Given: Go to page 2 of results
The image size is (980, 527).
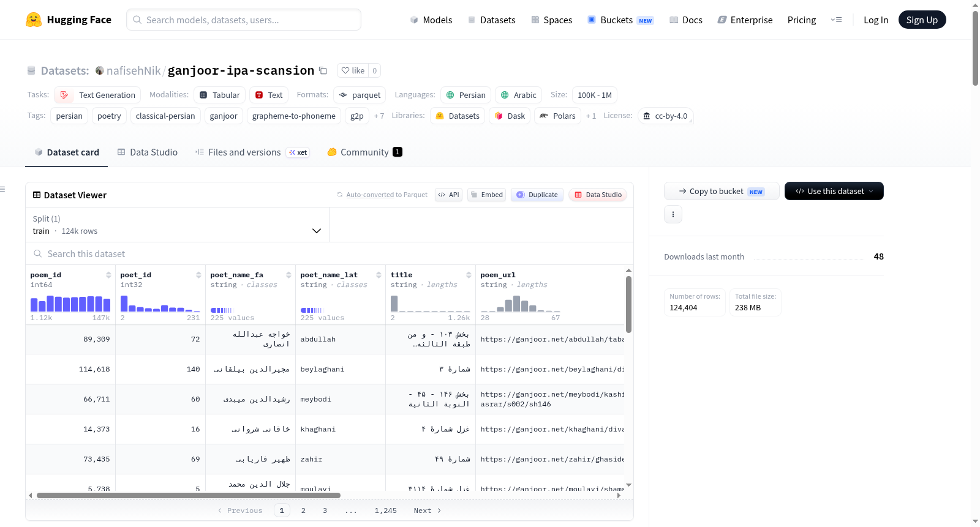Looking at the screenshot, I should (303, 510).
